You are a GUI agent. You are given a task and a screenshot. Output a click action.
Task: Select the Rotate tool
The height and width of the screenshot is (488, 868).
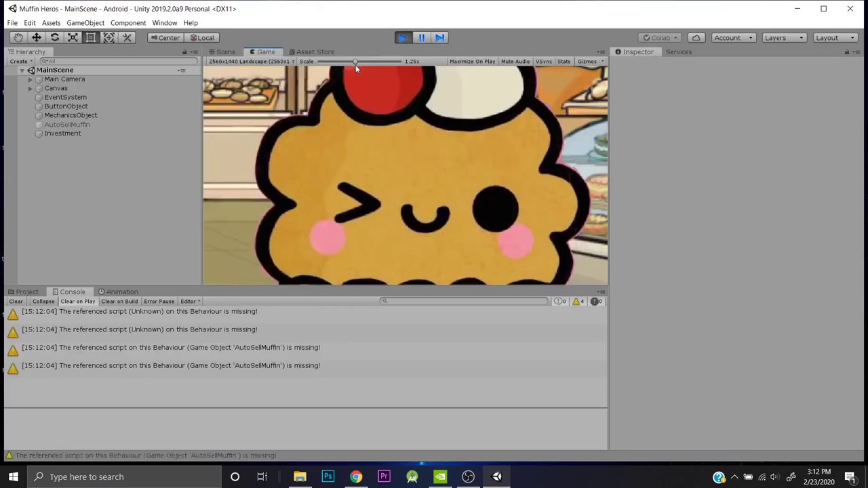tap(55, 38)
